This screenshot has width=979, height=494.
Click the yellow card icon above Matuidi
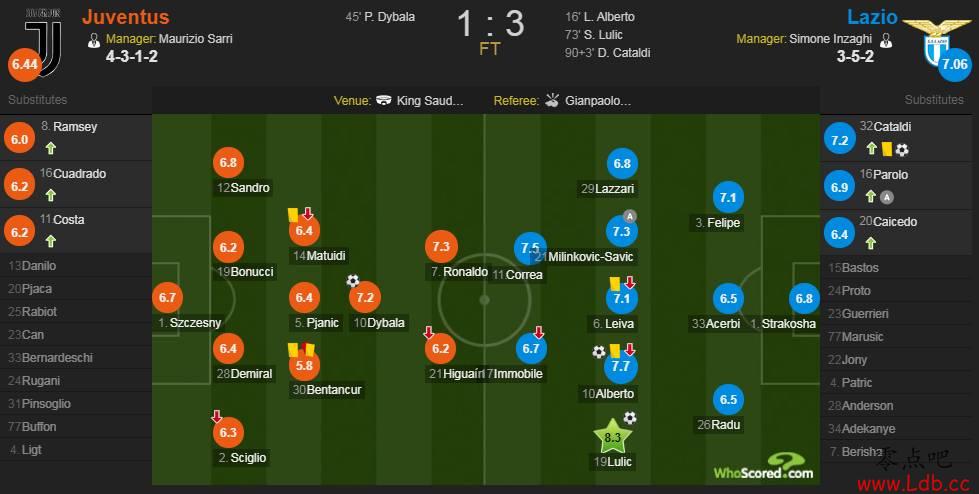pos(292,214)
